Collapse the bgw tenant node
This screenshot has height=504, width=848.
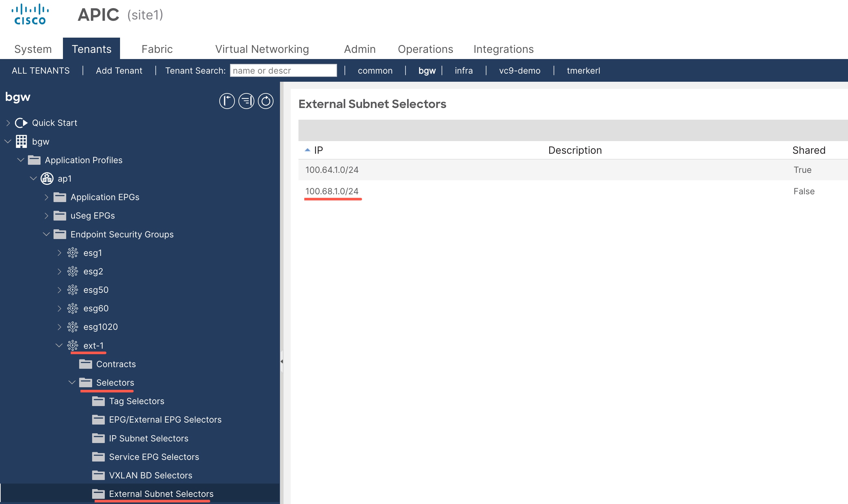(8, 141)
